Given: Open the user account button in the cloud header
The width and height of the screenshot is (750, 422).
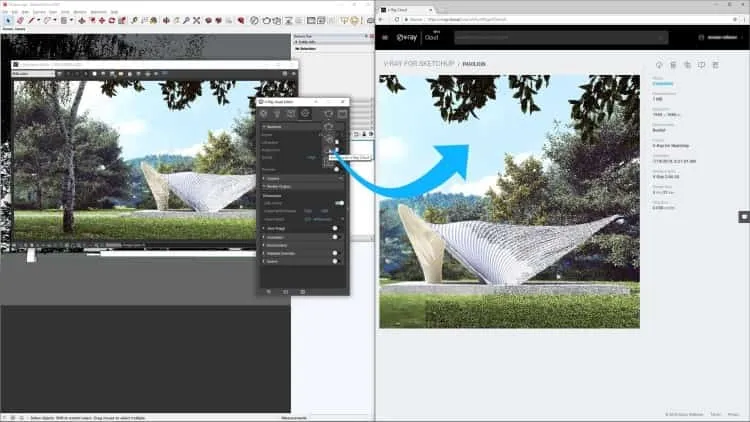Looking at the screenshot, I should point(718,37).
